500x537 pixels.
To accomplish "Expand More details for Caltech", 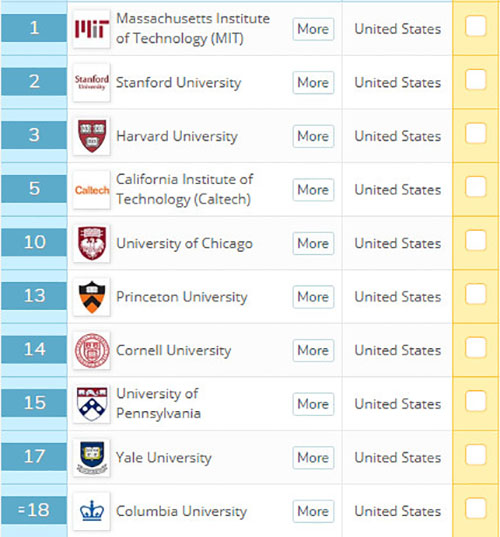I will (x=313, y=190).
